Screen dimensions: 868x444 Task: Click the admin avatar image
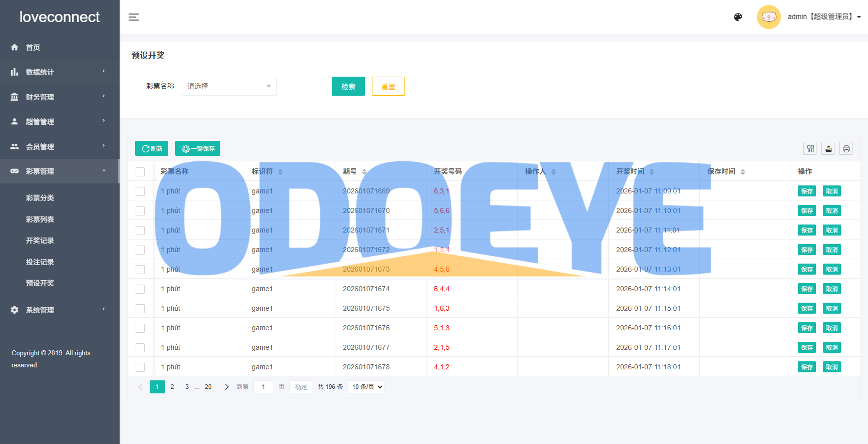(x=768, y=17)
